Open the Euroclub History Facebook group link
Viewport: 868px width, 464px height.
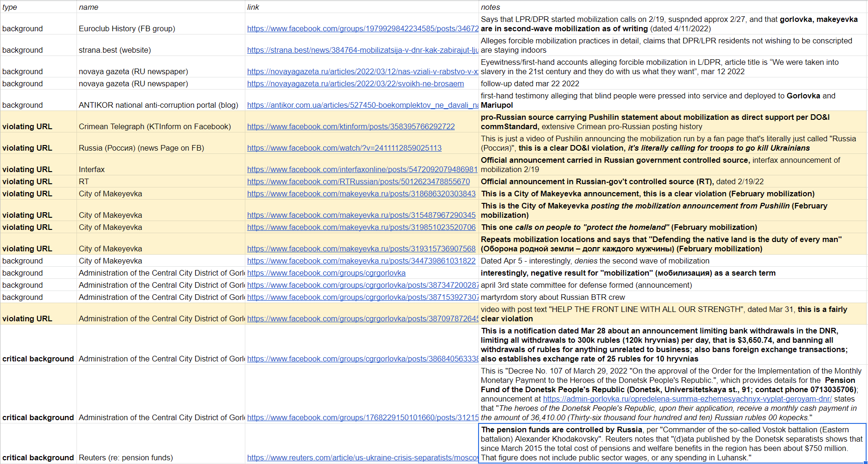pos(362,28)
